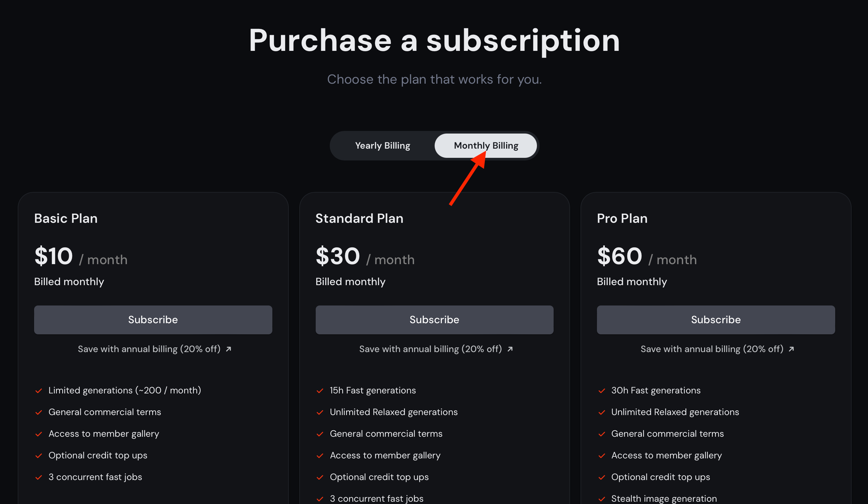This screenshot has width=868, height=504.
Task: Open Pro Plan annual billing savings link
Action: [712, 349]
